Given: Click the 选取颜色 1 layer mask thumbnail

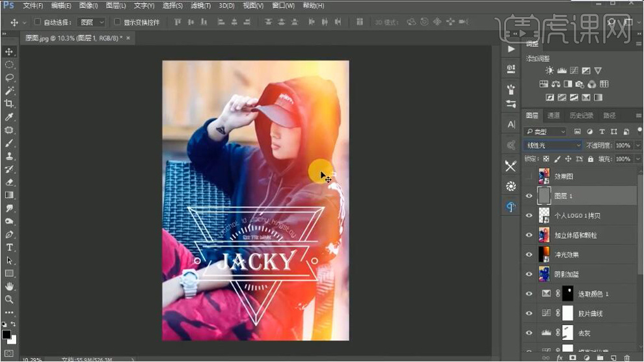Looking at the screenshot, I should coord(568,294).
